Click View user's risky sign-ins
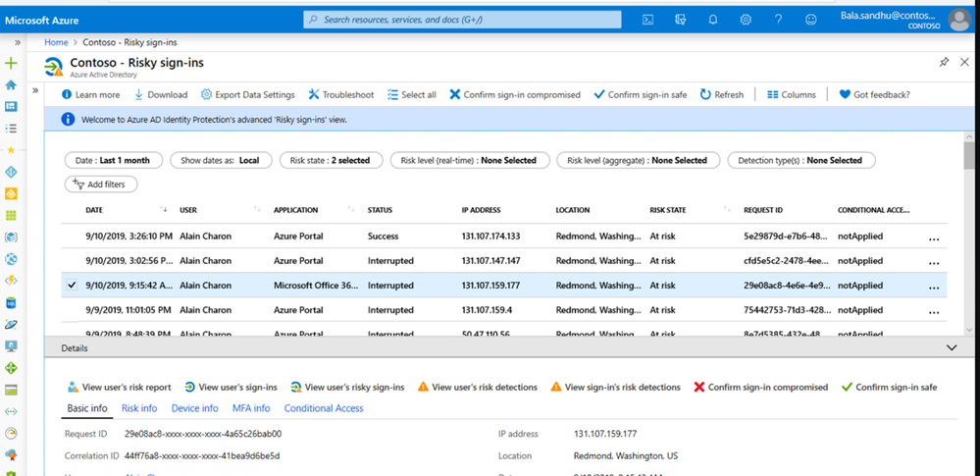 coord(347,388)
